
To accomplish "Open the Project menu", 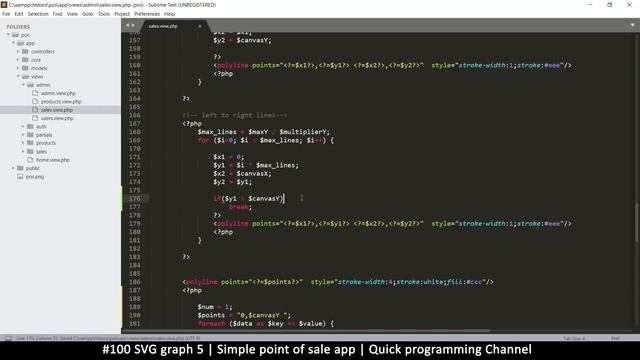I will [122, 14].
